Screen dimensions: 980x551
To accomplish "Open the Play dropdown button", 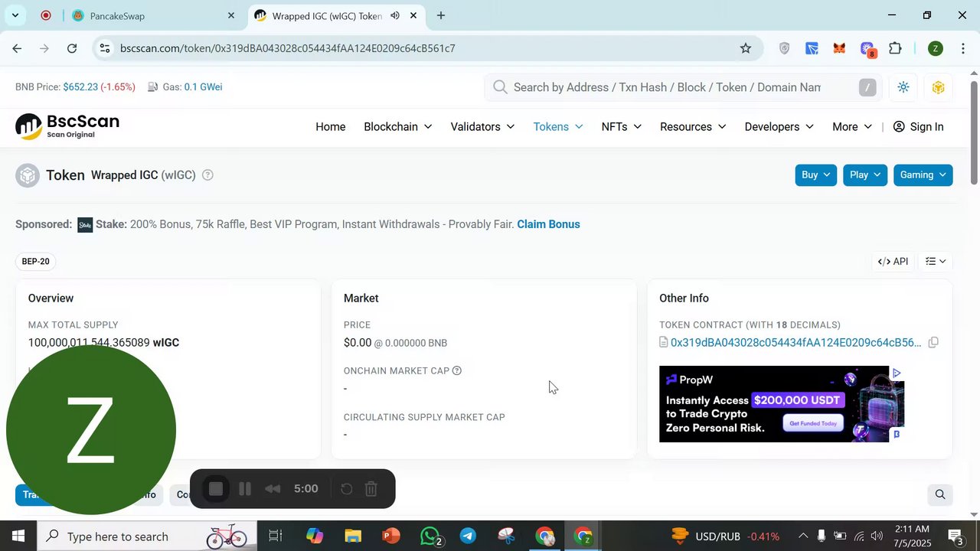I will (865, 175).
